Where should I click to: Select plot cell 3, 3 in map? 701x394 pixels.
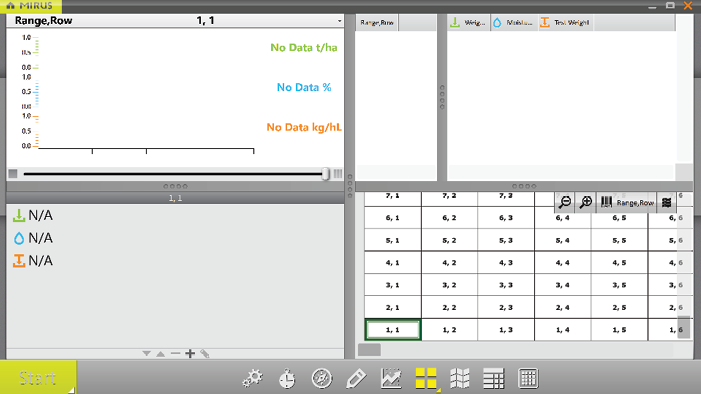pyautogui.click(x=506, y=285)
